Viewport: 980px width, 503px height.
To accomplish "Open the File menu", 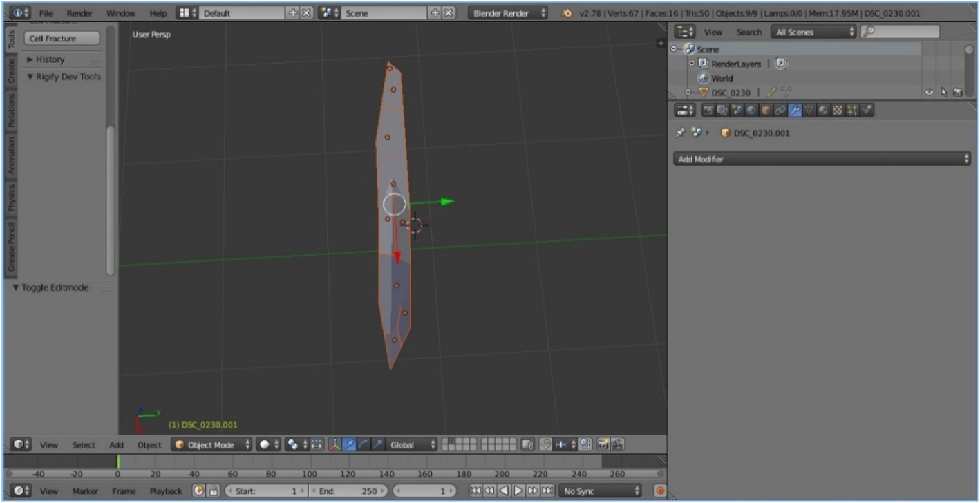I will point(46,13).
